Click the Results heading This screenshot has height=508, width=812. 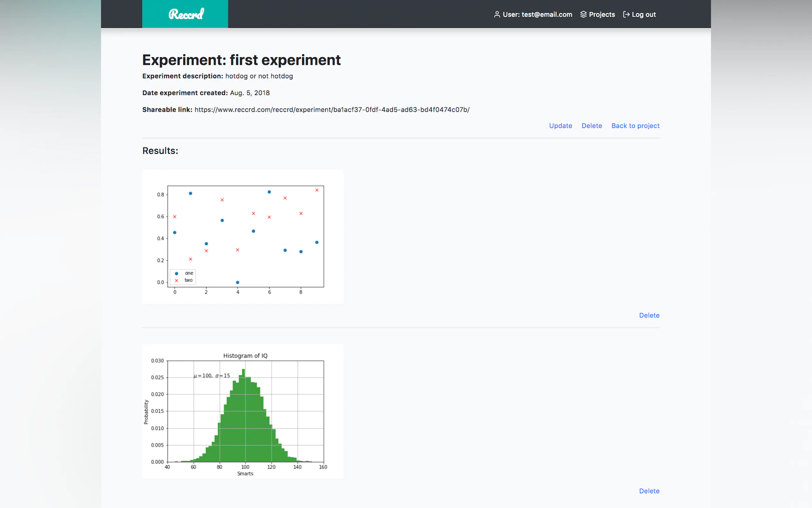(x=160, y=151)
